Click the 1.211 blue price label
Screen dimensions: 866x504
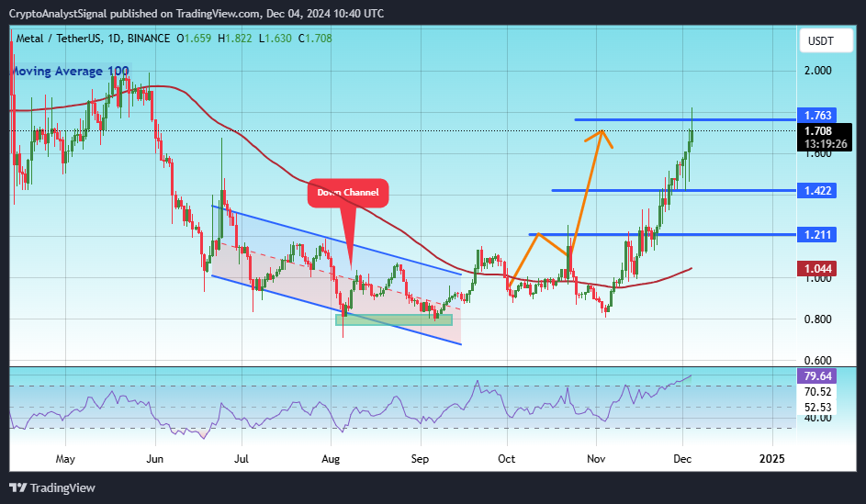coord(817,235)
